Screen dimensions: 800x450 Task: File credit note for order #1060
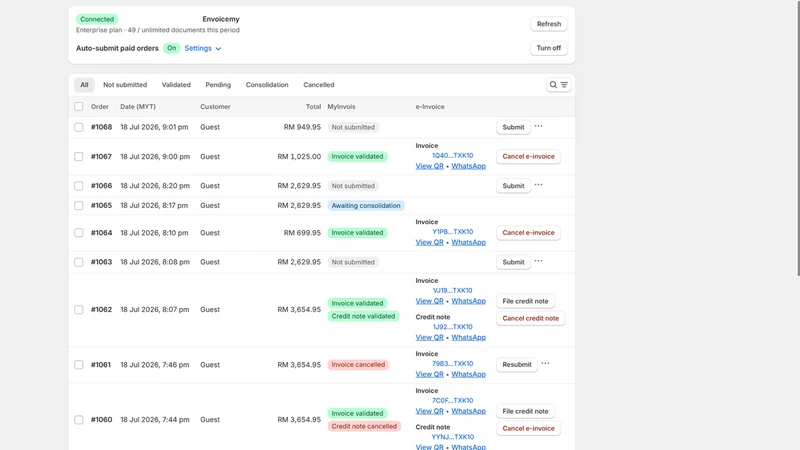click(525, 411)
